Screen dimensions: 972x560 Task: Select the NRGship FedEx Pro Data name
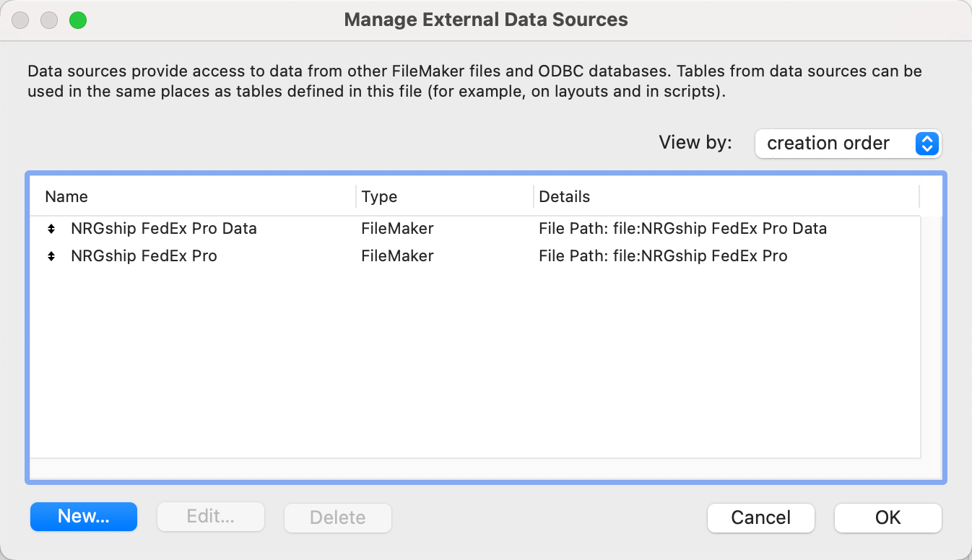(x=164, y=229)
